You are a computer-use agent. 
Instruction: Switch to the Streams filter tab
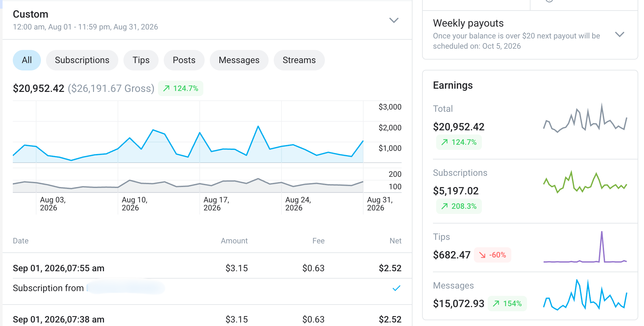[299, 60]
